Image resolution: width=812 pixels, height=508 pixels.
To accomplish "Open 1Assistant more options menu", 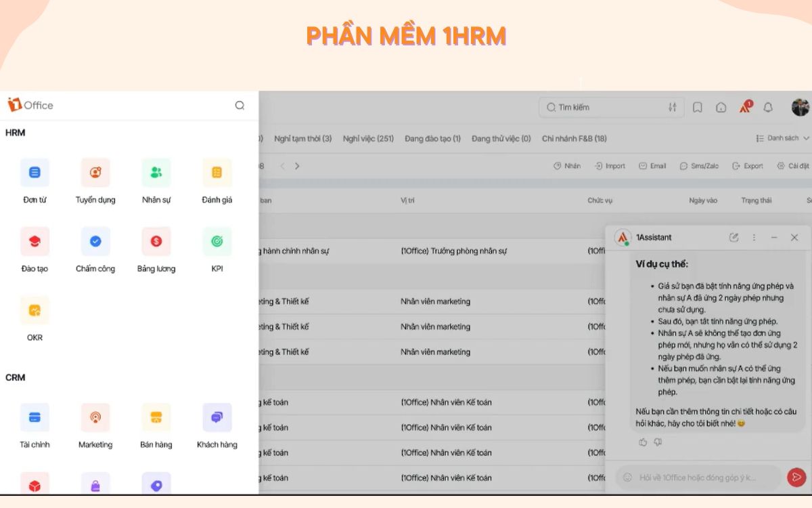I will 754,238.
